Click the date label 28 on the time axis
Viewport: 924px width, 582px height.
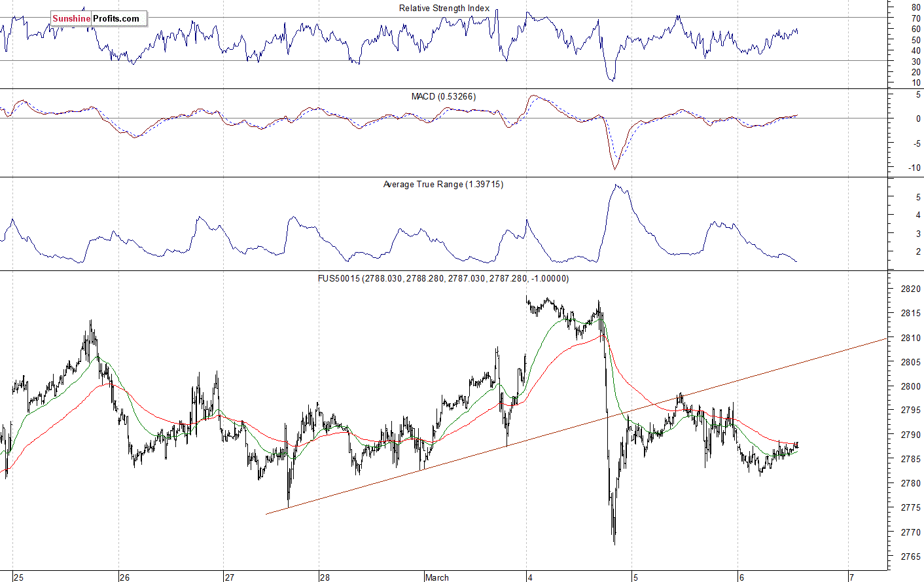(x=325, y=577)
